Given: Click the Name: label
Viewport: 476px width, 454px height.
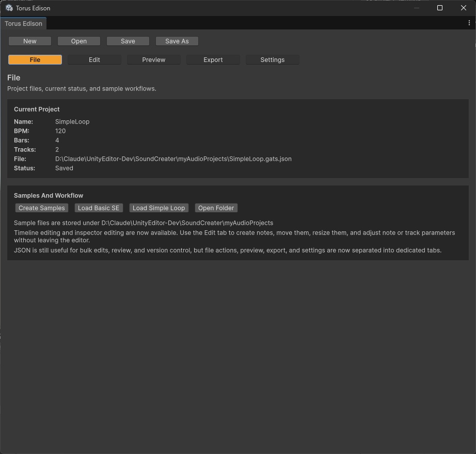Looking at the screenshot, I should coord(23,122).
